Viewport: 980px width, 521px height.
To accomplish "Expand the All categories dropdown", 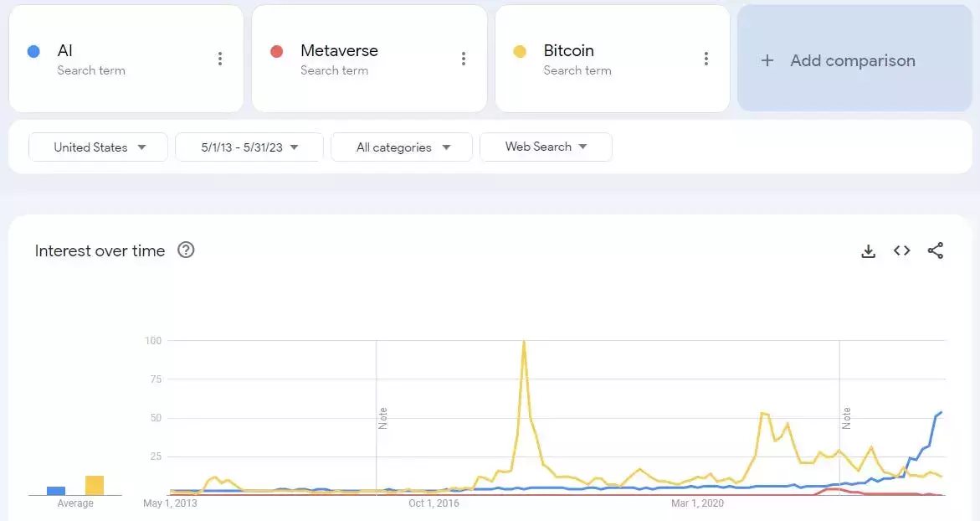I will click(x=402, y=147).
